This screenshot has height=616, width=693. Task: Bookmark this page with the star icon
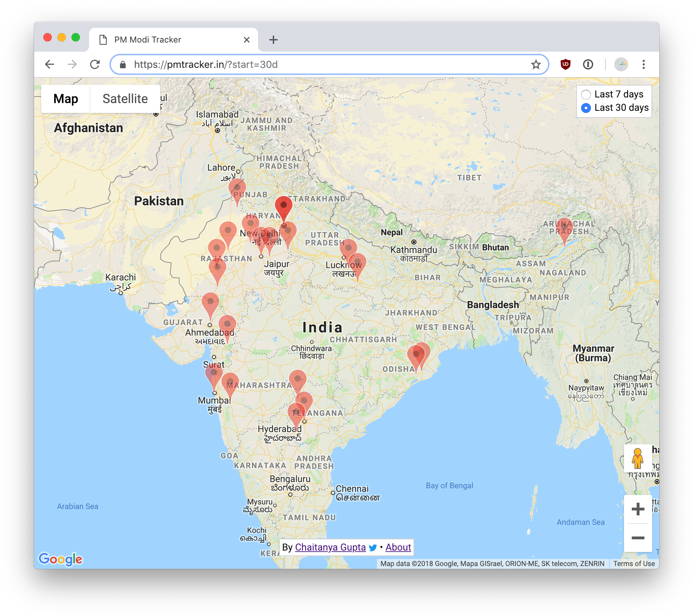536,64
